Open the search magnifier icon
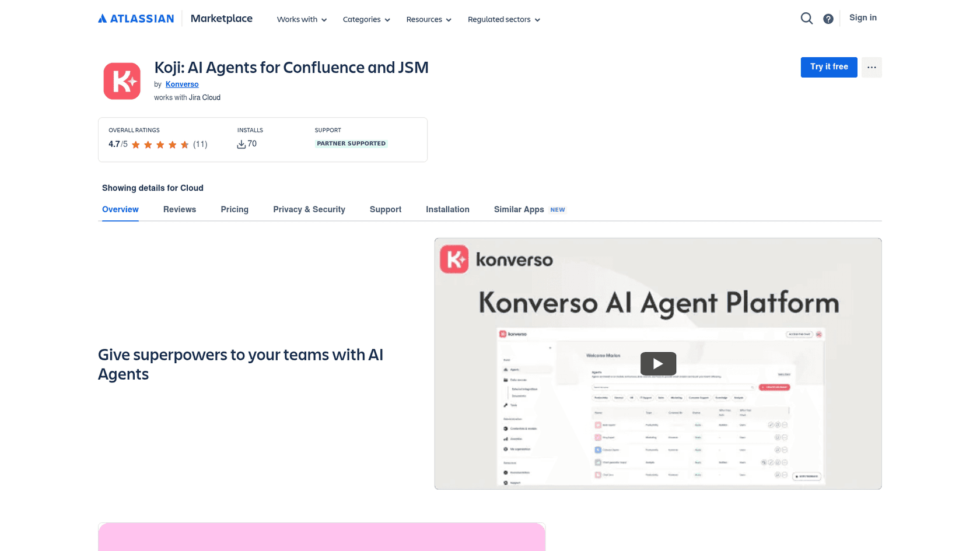 tap(807, 19)
